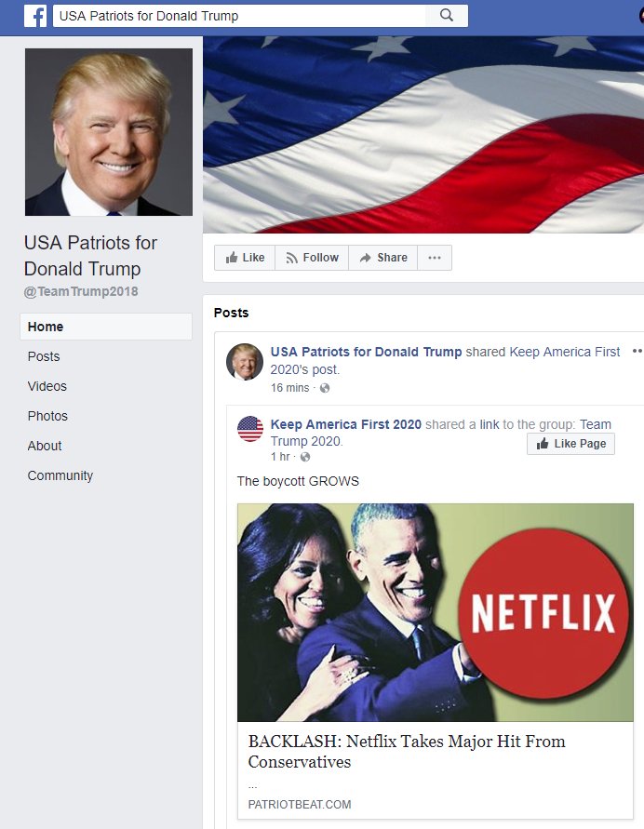Click the globe privacy icon next to 16 mins
The width and height of the screenshot is (644, 829).
325,388
